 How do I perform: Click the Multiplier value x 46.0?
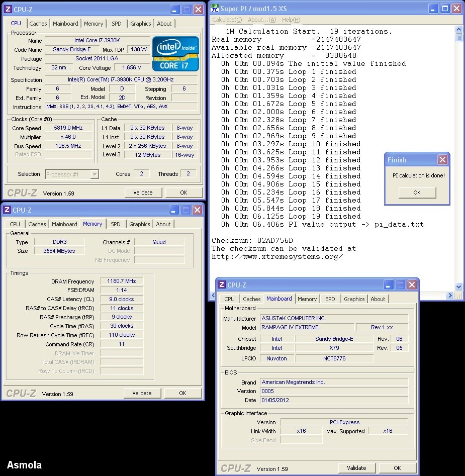(68, 137)
